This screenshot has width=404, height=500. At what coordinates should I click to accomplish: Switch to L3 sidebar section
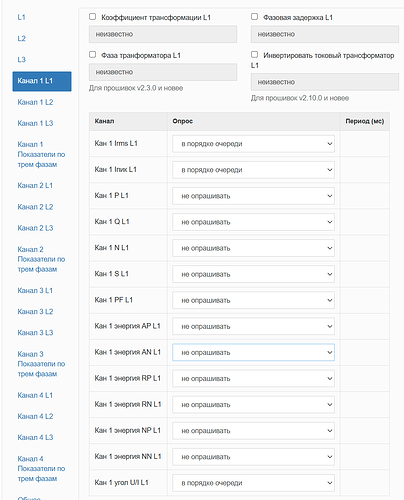point(21,60)
